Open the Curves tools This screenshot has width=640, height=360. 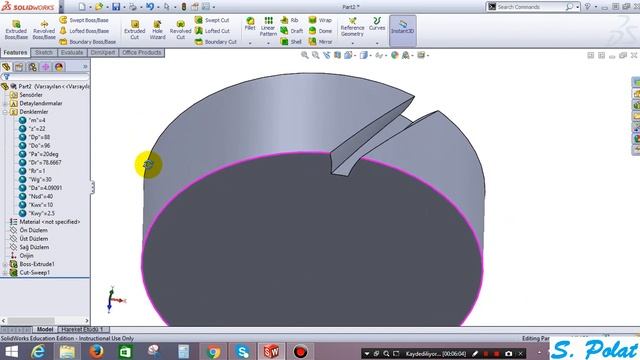pos(377,24)
